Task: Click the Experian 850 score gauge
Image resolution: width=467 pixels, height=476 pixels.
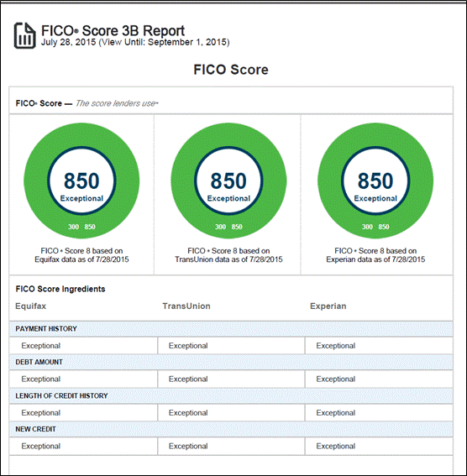Action: coord(375,180)
